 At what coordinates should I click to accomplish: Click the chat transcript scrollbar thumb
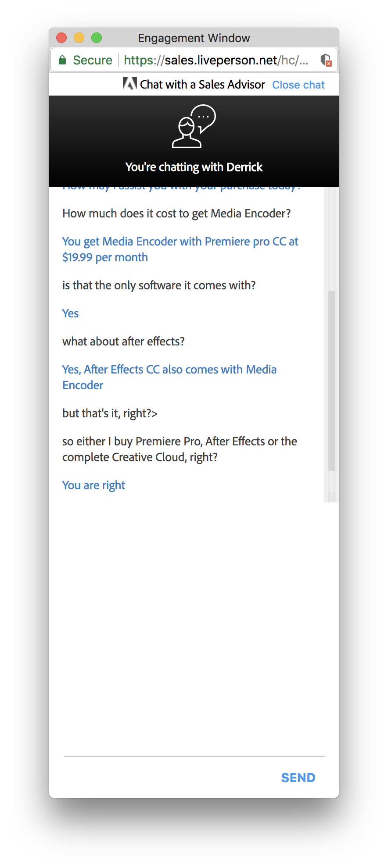(x=332, y=381)
